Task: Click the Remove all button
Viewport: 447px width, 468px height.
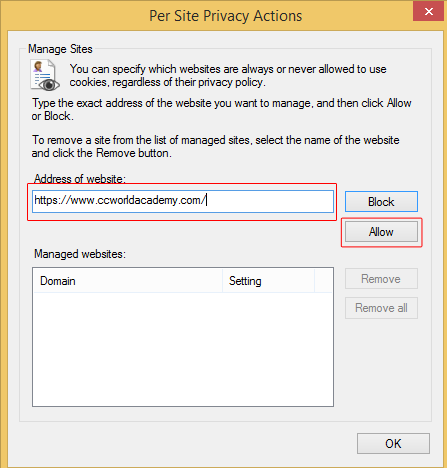Action: (x=381, y=308)
